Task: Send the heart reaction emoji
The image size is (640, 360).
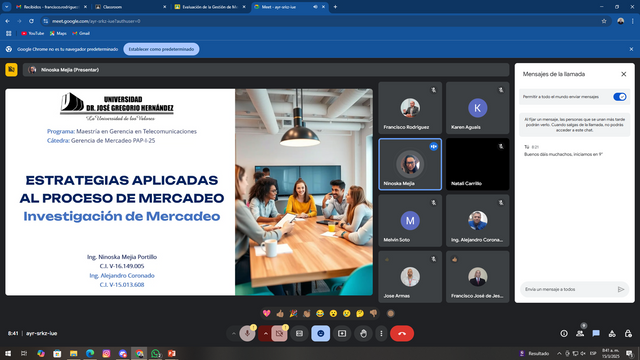Action: tap(267, 313)
